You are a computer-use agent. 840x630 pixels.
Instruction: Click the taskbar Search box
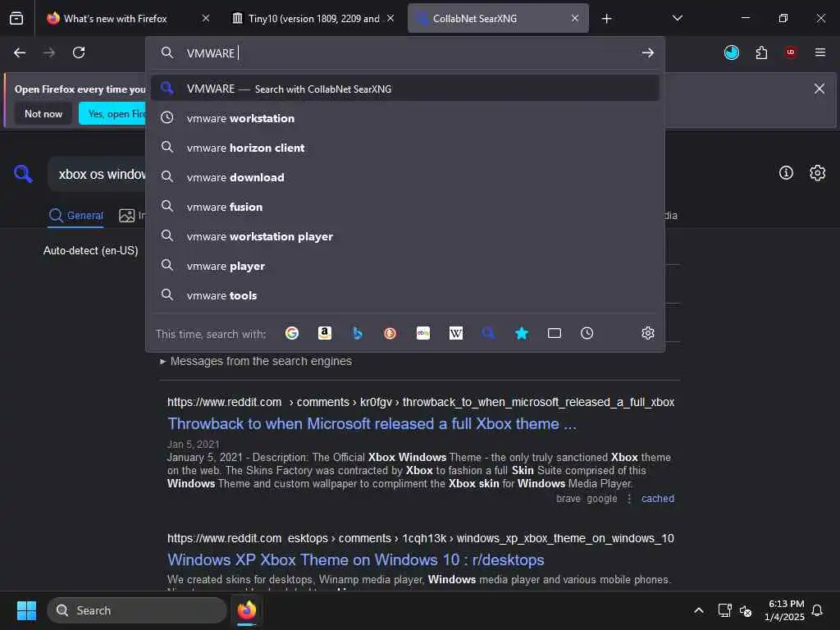tap(137, 610)
